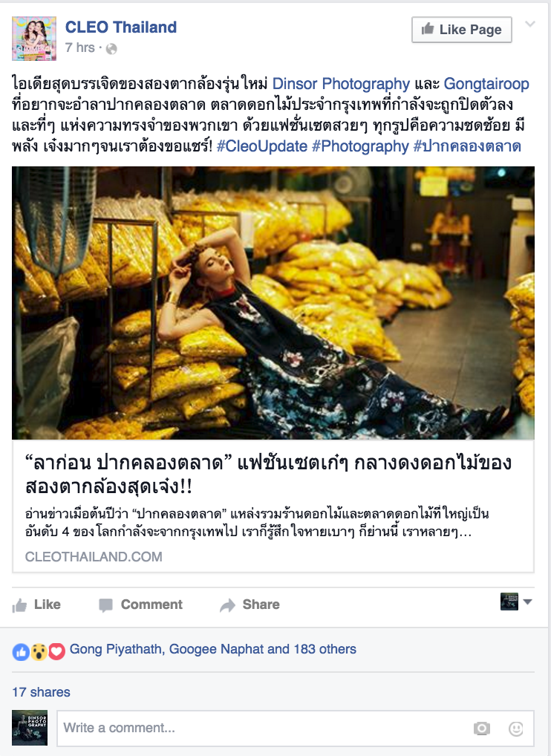Image resolution: width=551 pixels, height=756 pixels.
Task: Click the #CleoUpdate hashtag
Action: [x=261, y=146]
